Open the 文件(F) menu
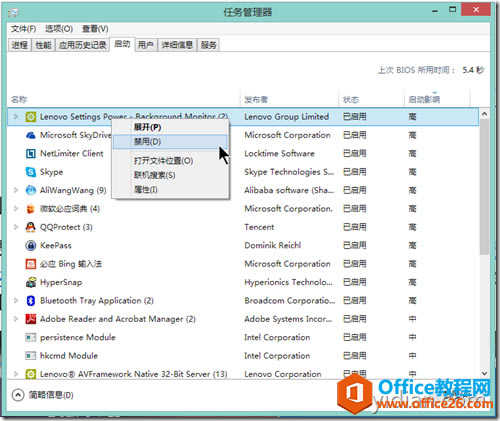This screenshot has width=500, height=421. [23, 29]
